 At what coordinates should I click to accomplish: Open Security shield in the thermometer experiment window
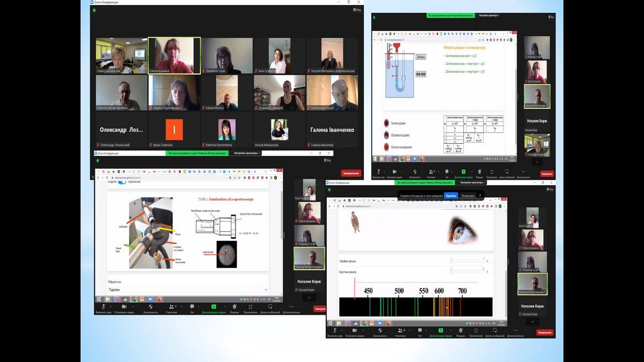pyautogui.click(x=415, y=172)
